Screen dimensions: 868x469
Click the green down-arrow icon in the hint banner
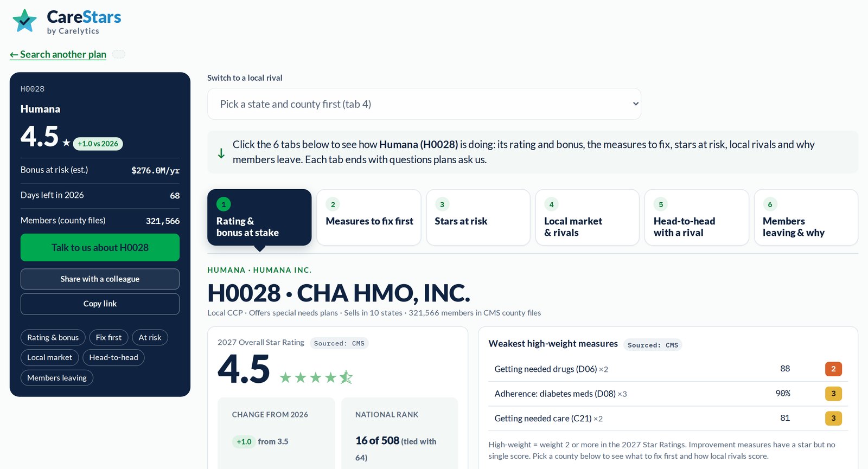[221, 153]
